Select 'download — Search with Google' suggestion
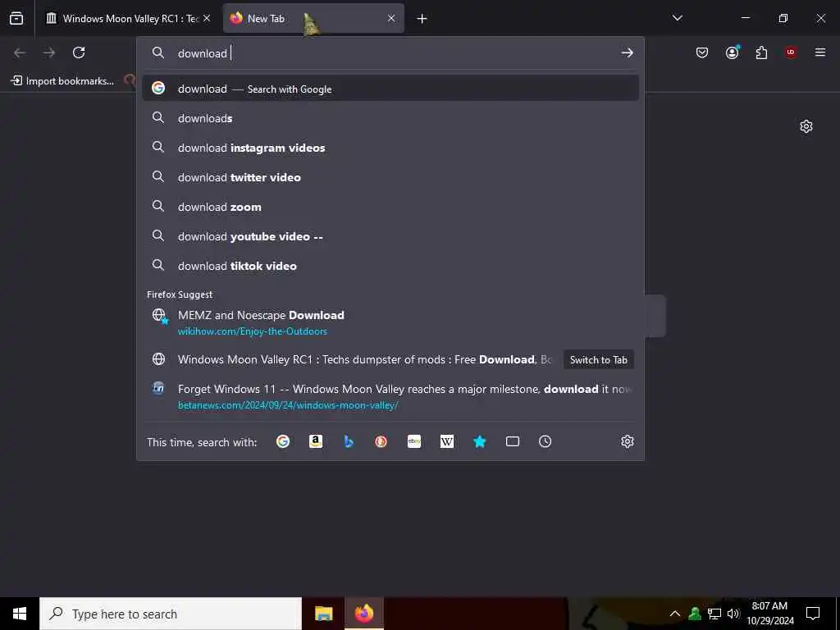 [x=390, y=89]
